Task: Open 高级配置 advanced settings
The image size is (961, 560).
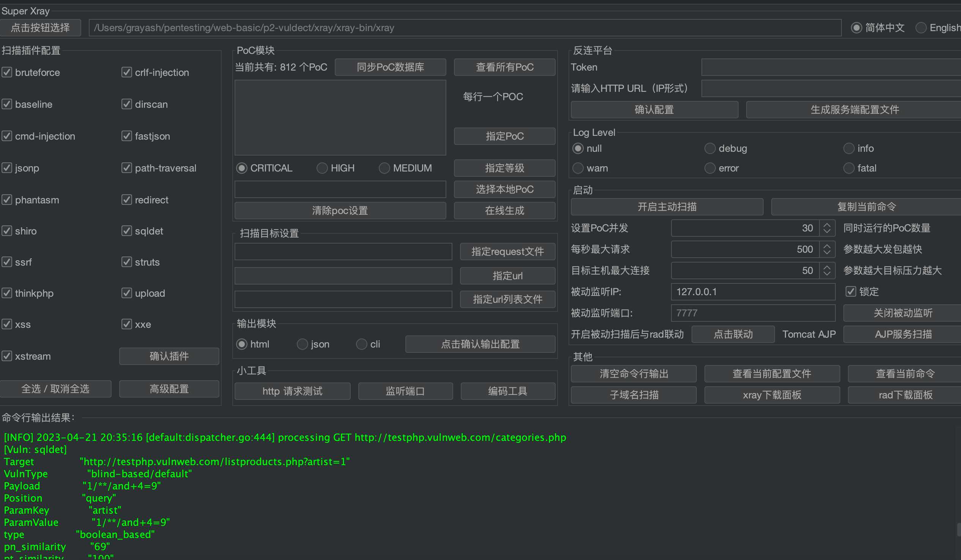Action: point(169,389)
